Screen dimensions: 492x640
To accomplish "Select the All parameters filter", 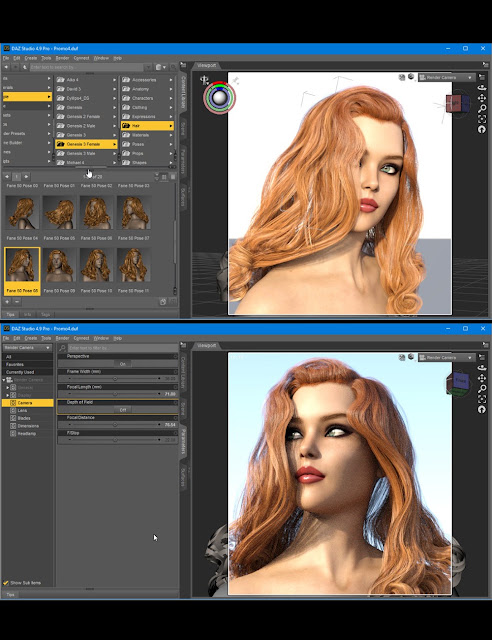I will click(x=27, y=357).
